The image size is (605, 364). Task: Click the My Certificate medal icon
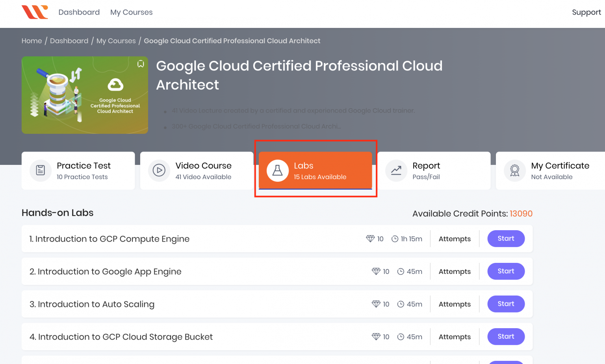pos(514,170)
